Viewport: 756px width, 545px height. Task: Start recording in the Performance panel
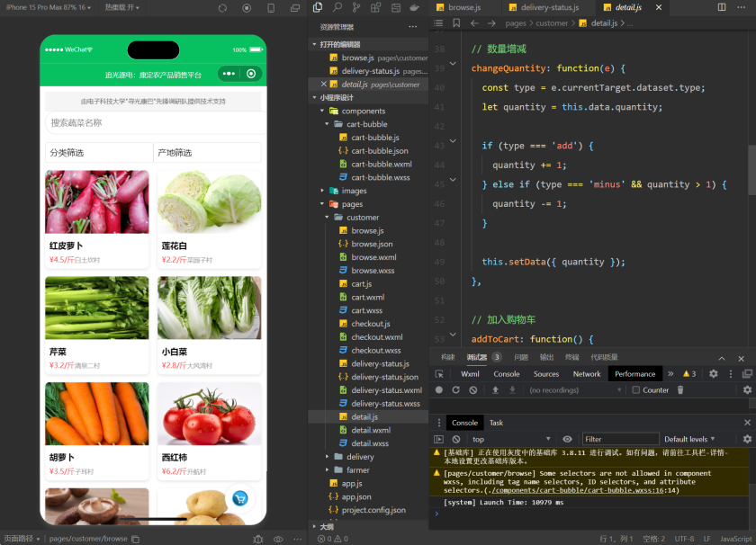point(439,390)
